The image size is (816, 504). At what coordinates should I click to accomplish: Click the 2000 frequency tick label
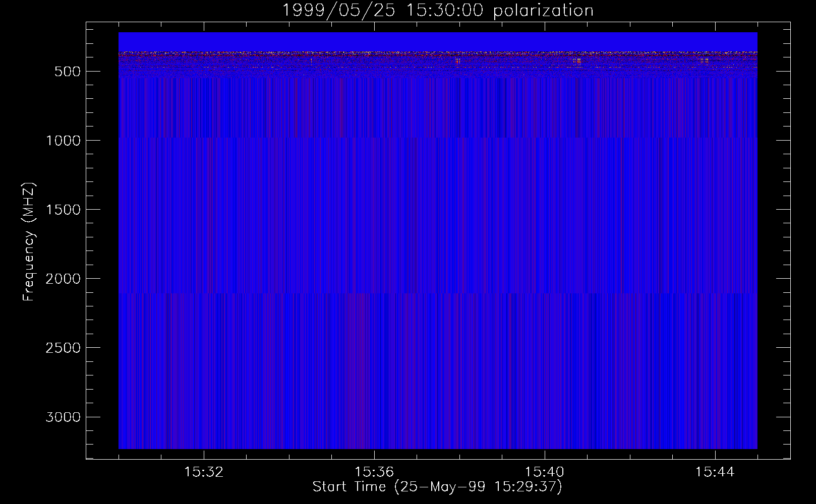pyautogui.click(x=63, y=279)
